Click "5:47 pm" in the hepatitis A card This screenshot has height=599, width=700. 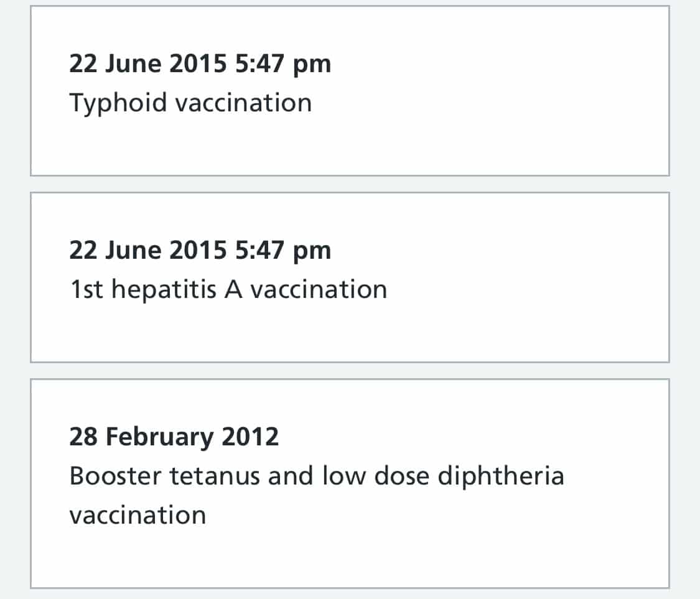(x=283, y=251)
